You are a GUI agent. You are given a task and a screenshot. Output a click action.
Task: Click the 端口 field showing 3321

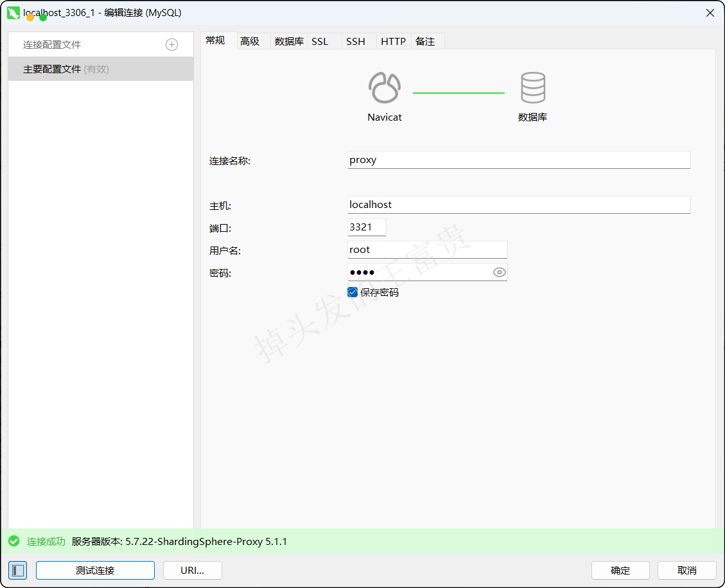367,227
